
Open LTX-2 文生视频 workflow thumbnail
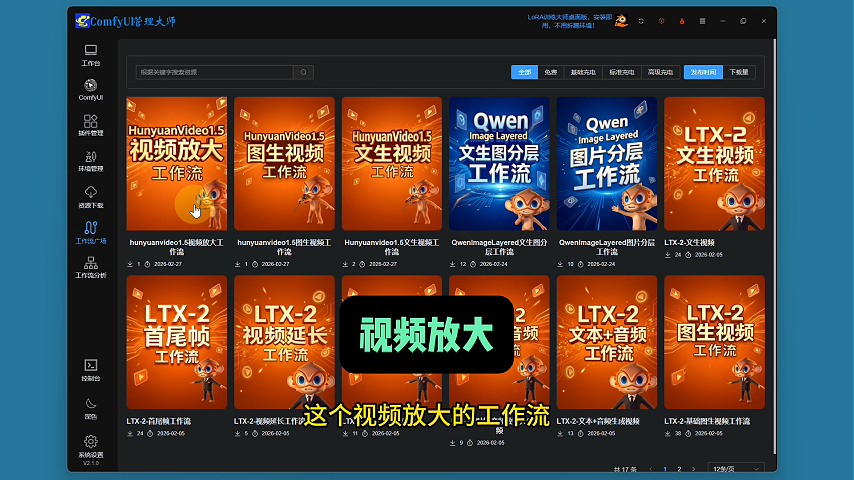714,163
